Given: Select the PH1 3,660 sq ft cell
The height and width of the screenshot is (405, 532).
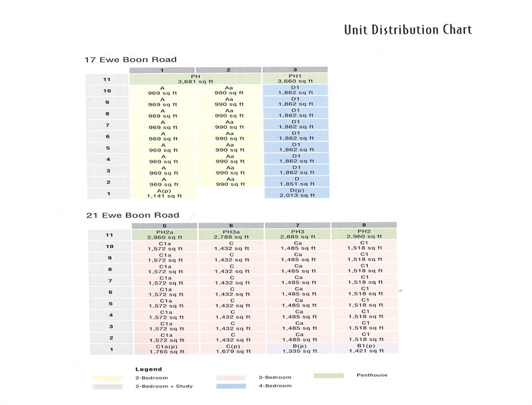Looking at the screenshot, I should 295,79.
